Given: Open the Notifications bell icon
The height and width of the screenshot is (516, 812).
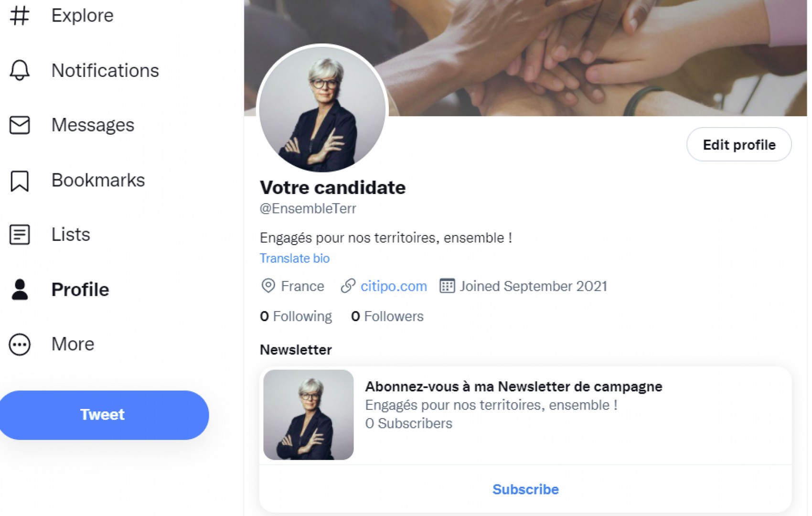Looking at the screenshot, I should 20,70.
